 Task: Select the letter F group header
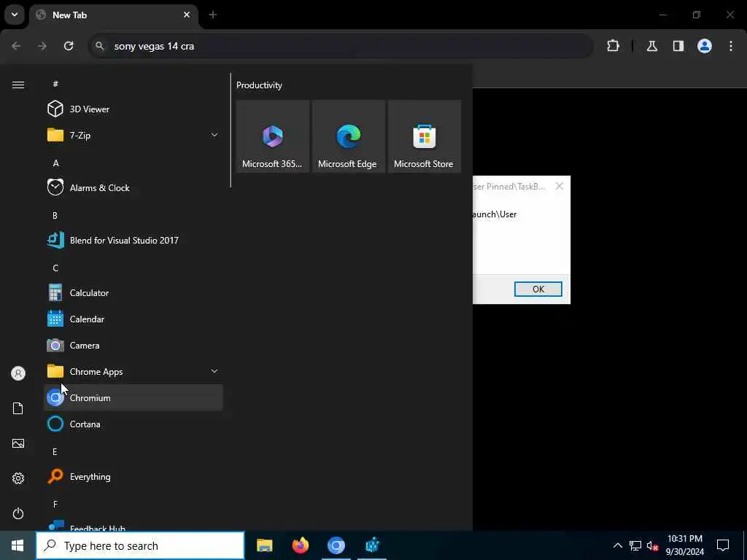pyautogui.click(x=55, y=505)
